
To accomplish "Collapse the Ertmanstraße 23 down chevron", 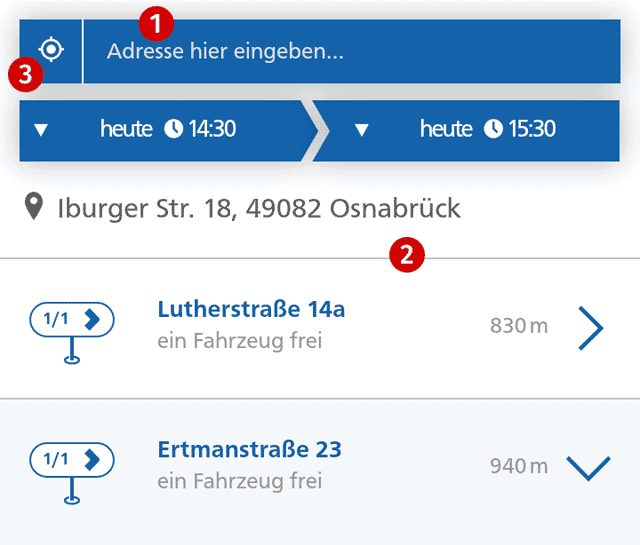I will point(588,467).
